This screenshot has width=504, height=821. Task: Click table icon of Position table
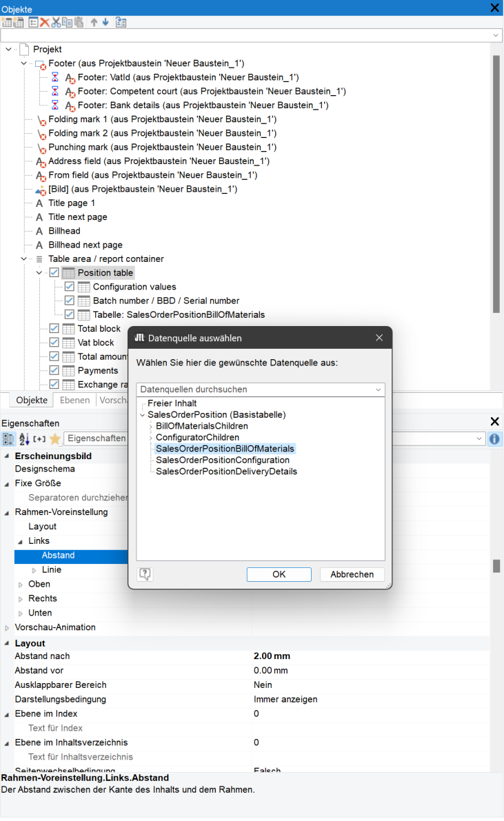pyautogui.click(x=69, y=273)
